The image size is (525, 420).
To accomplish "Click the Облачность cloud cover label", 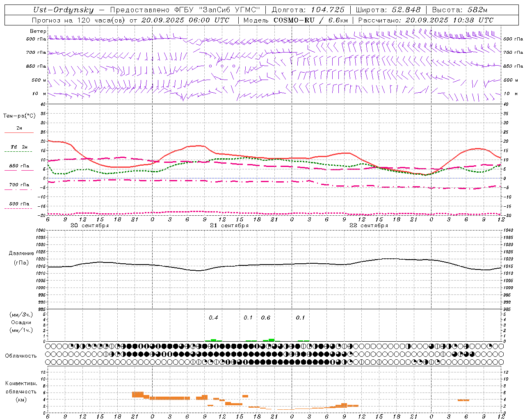I will tap(21, 356).
